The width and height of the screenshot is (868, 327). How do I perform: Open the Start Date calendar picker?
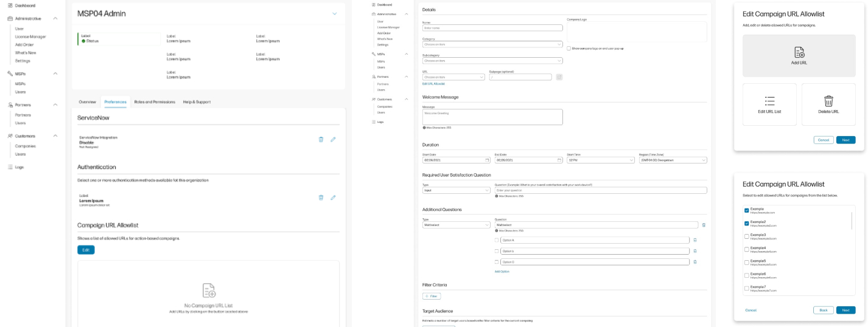[x=487, y=160]
